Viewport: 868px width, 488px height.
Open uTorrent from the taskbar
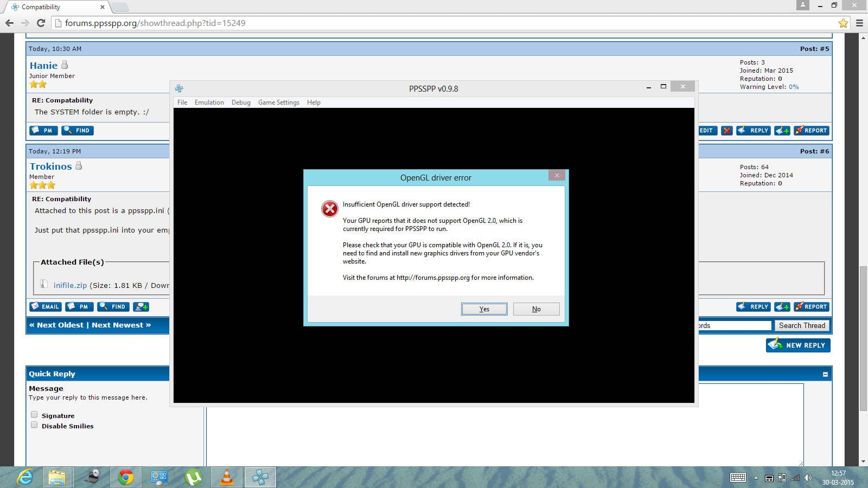[193, 477]
